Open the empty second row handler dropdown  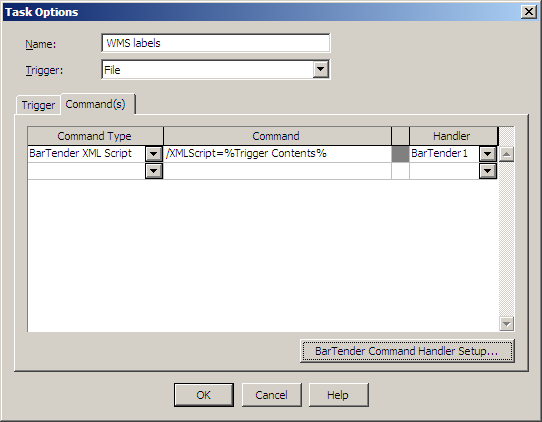(488, 171)
